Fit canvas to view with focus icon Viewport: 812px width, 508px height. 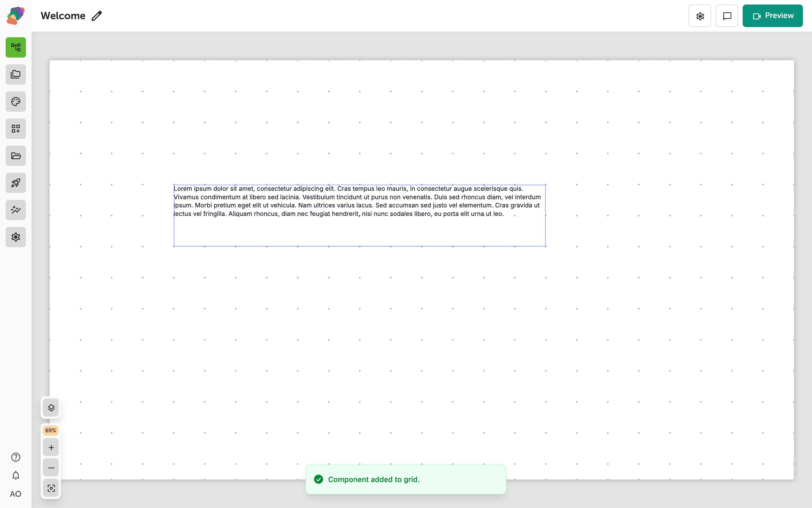click(x=51, y=488)
